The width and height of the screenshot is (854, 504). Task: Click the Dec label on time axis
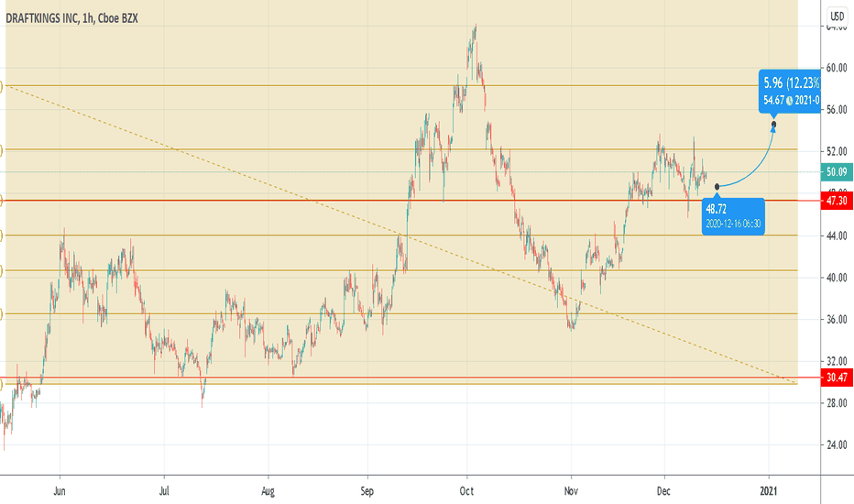[x=663, y=491]
